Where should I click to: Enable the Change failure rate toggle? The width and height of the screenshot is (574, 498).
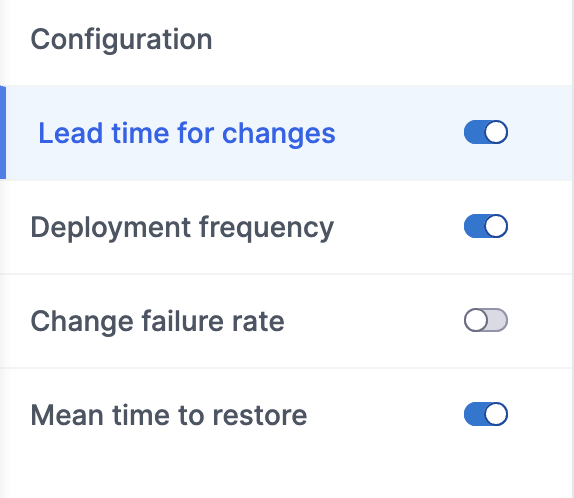(x=486, y=320)
